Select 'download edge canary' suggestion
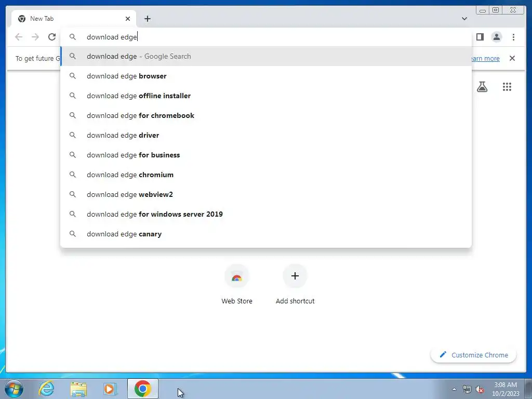The width and height of the screenshot is (532, 399). point(266,234)
